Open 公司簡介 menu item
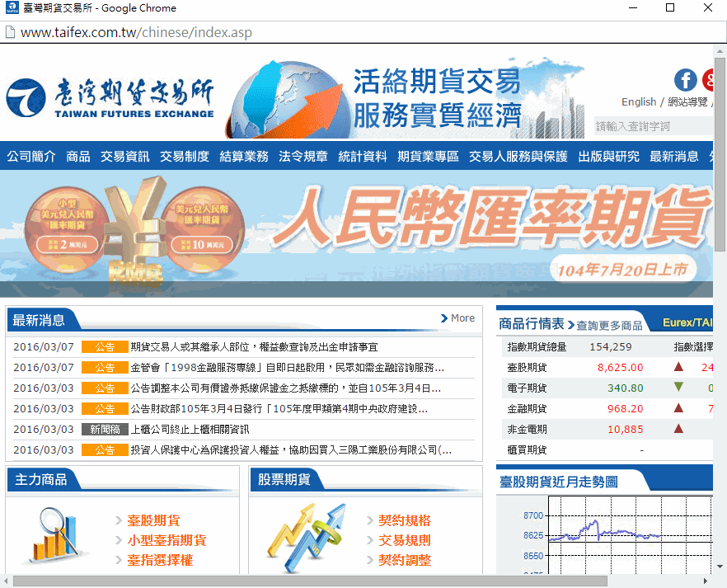 coord(31,157)
